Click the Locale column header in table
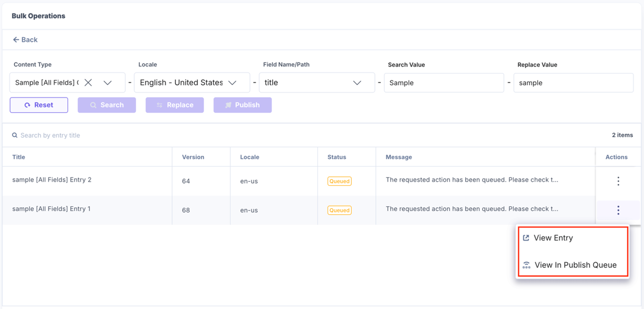644x309 pixels. (x=250, y=157)
